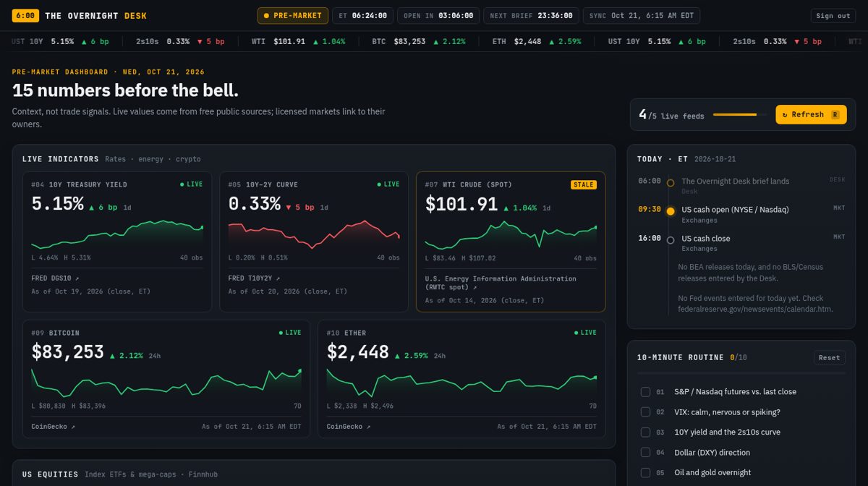
Task: Click the Bitcoin sparkline chart
Action: pyautogui.click(x=166, y=382)
